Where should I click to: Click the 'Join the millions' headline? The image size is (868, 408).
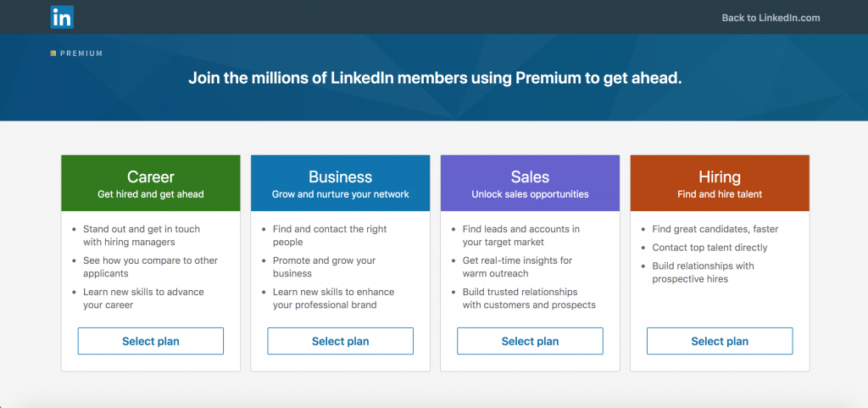coord(434,79)
